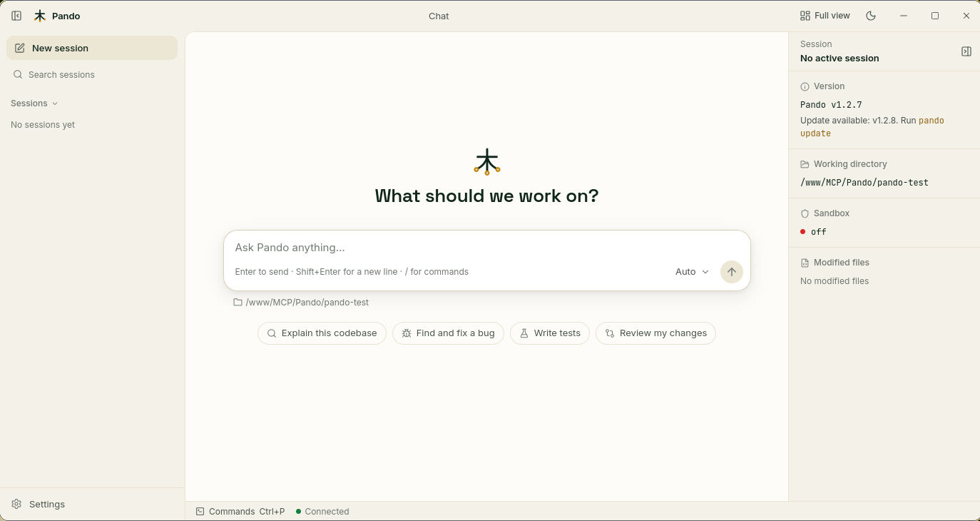Click the No sessions yet text
This screenshot has height=521, width=980.
(43, 125)
